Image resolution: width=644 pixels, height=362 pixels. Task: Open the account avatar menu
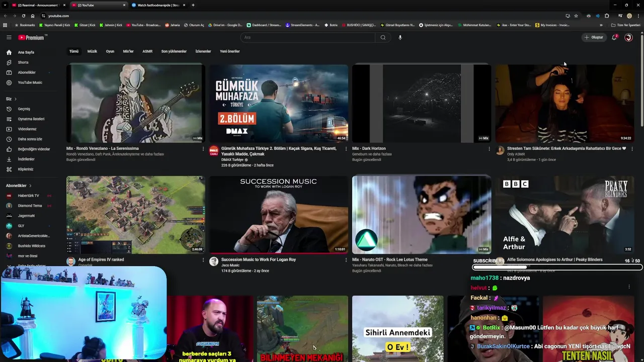coord(628,37)
